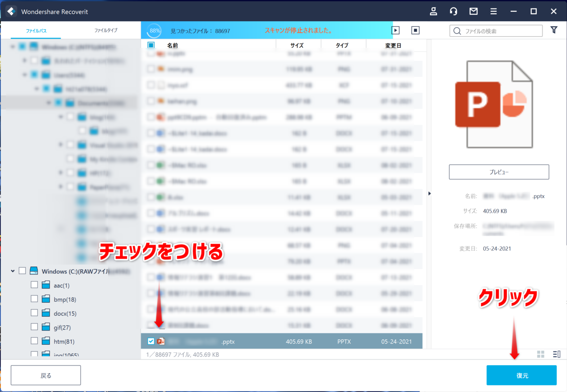Viewport: 567px width, 392px height.
Task: Click the プレビュー preview button
Action: coord(499,172)
